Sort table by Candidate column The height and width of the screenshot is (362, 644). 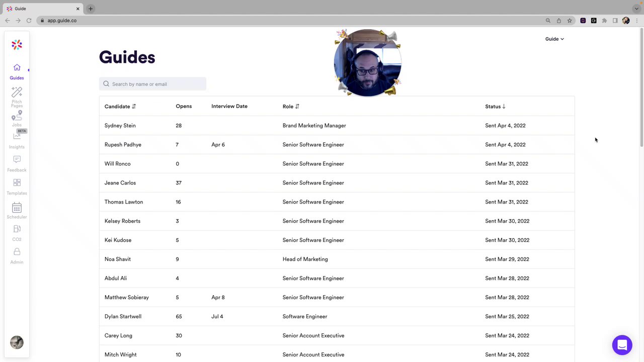[x=120, y=107]
